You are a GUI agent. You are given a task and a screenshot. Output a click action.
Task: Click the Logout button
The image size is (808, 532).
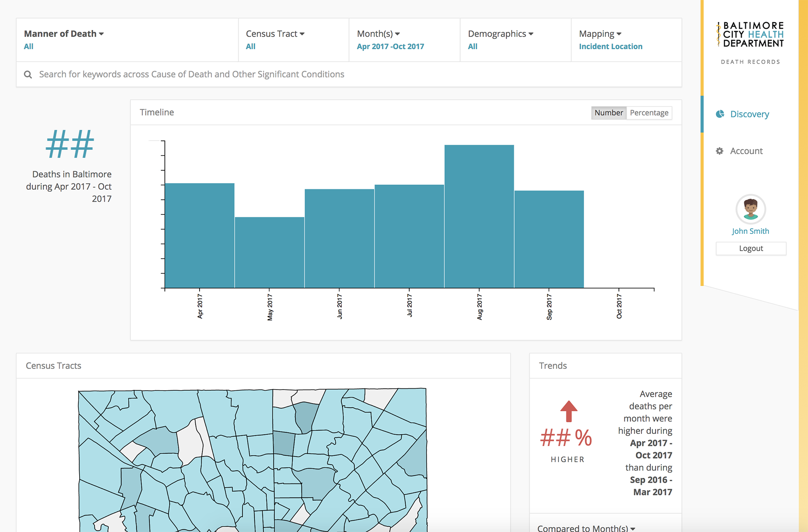[x=751, y=248]
